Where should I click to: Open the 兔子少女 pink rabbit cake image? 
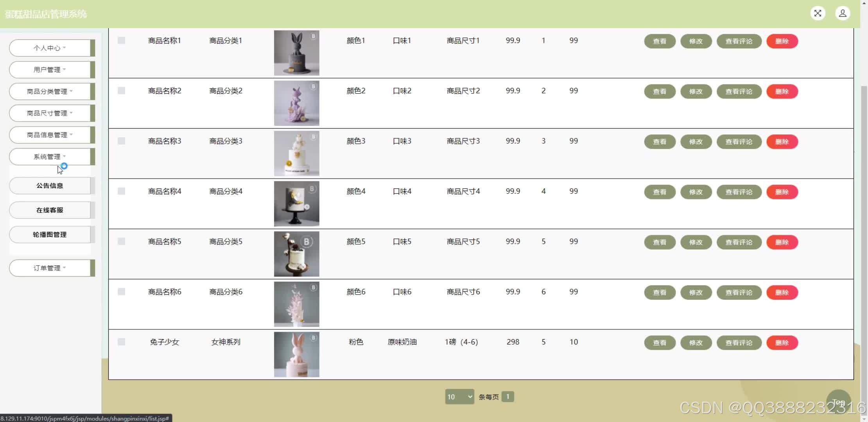pos(296,354)
